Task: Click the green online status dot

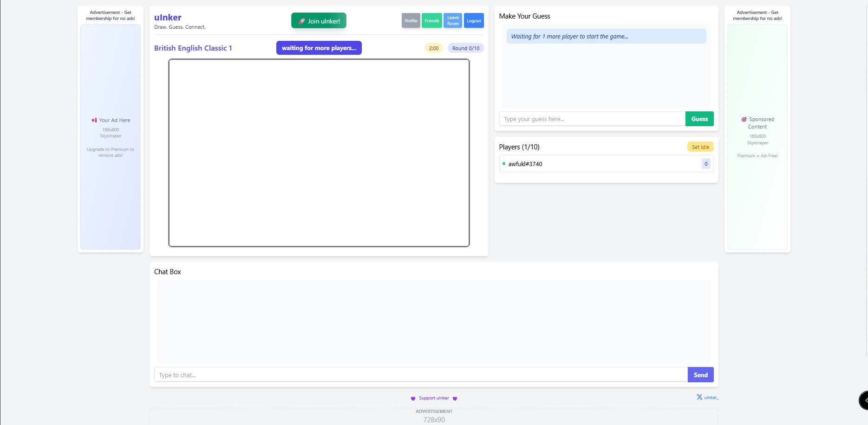Action: pyautogui.click(x=504, y=163)
